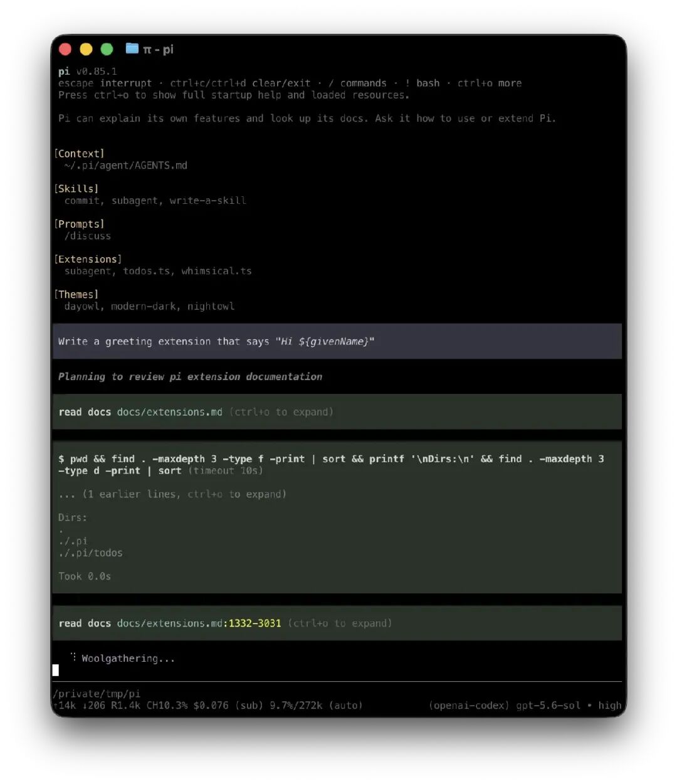Click the './.pi/todos' output line
The width and height of the screenshot is (677, 784).
[x=90, y=553]
